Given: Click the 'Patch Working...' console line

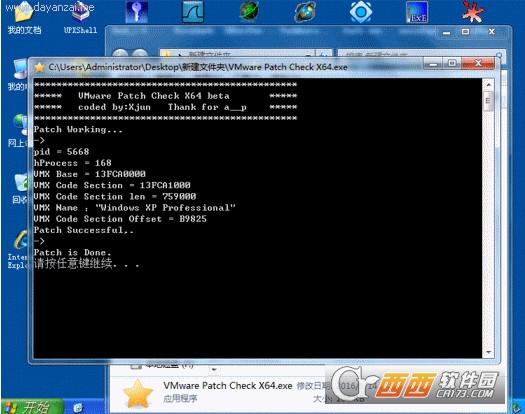Looking at the screenshot, I should click(x=78, y=130).
